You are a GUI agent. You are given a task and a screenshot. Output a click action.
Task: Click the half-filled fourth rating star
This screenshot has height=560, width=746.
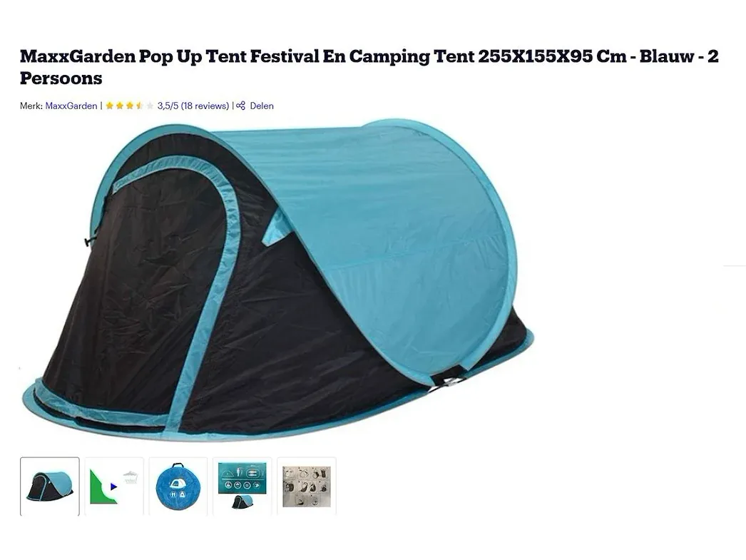139,106
